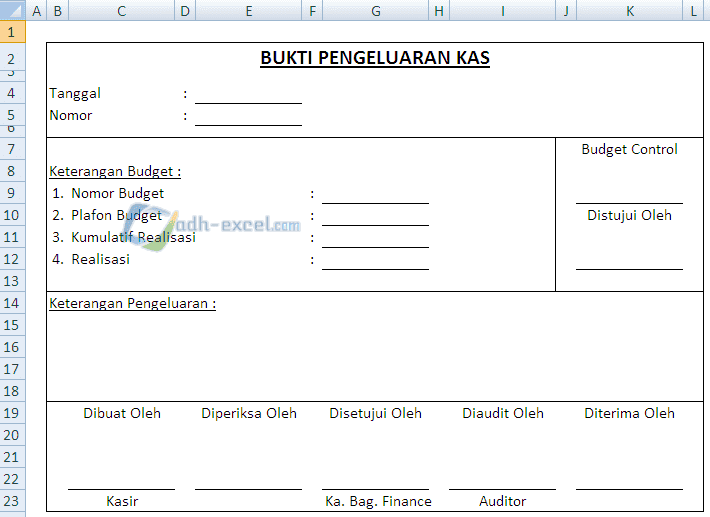This screenshot has width=710, height=517.
Task: Select row 17 header
Action: pyautogui.click(x=13, y=369)
